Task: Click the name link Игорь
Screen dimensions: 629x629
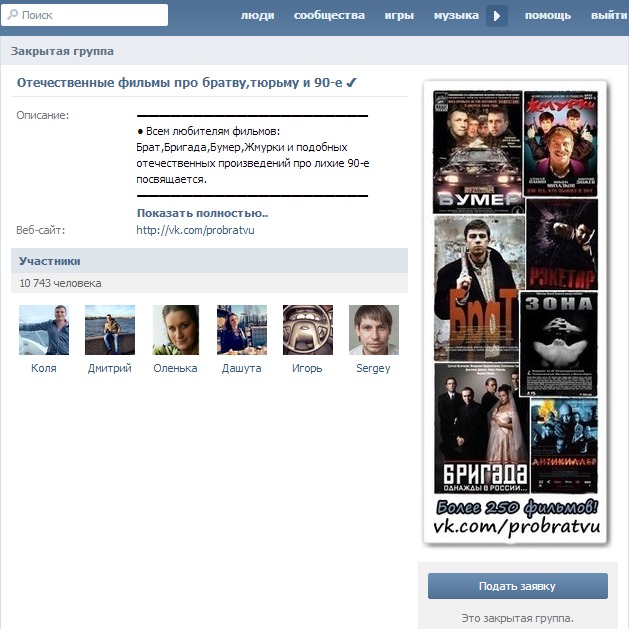Action: (307, 368)
